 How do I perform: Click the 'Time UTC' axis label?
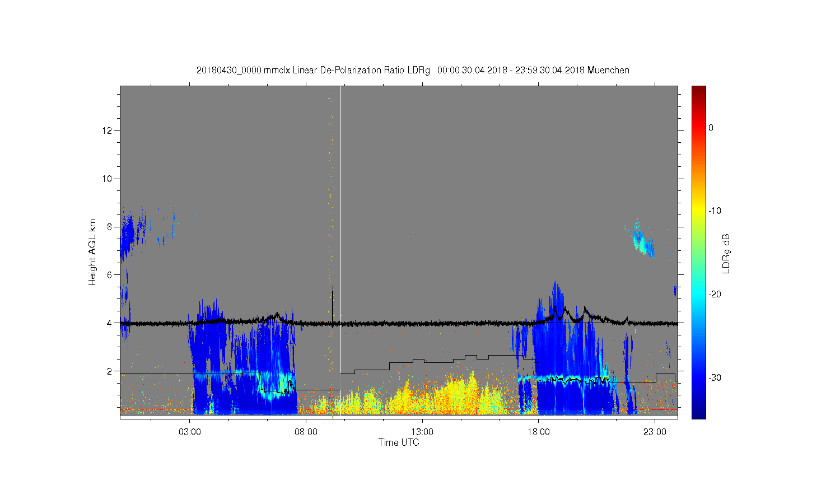point(399,442)
